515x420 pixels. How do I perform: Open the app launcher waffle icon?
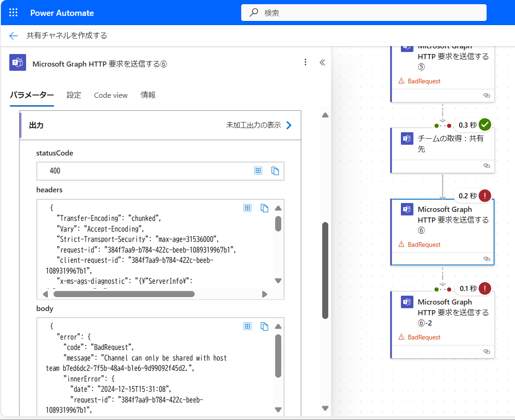tap(14, 13)
